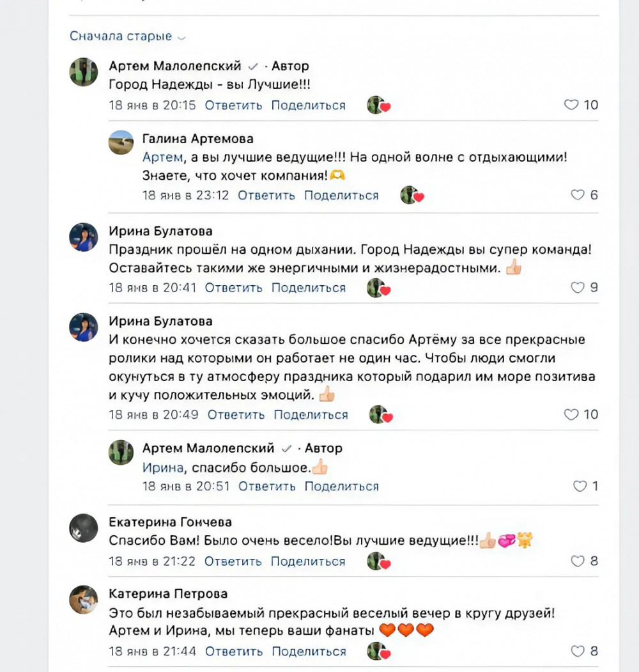The height and width of the screenshot is (672, 639).
Task: Click Артем Малолепский's avatar on top comment
Action: 84,72
